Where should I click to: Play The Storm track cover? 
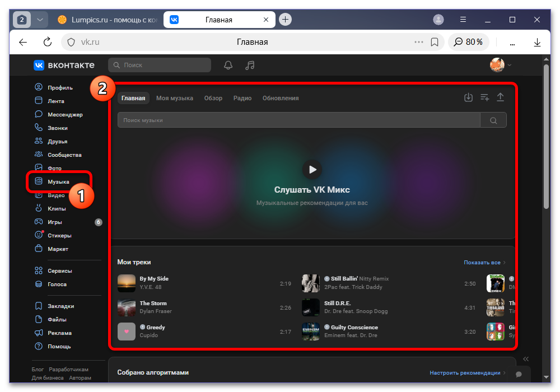coord(127,307)
